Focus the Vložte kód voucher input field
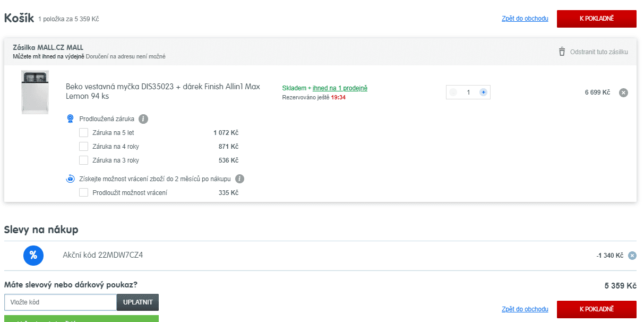The width and height of the screenshot is (644, 322). point(61,302)
